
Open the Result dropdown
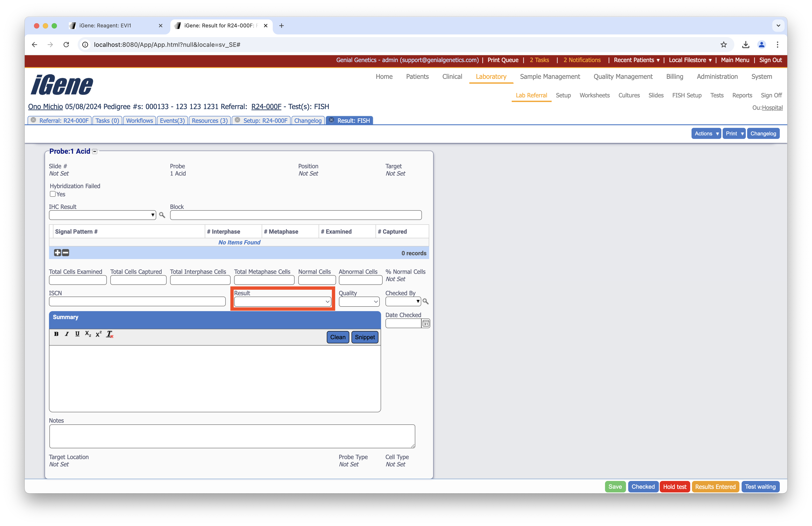click(x=282, y=301)
